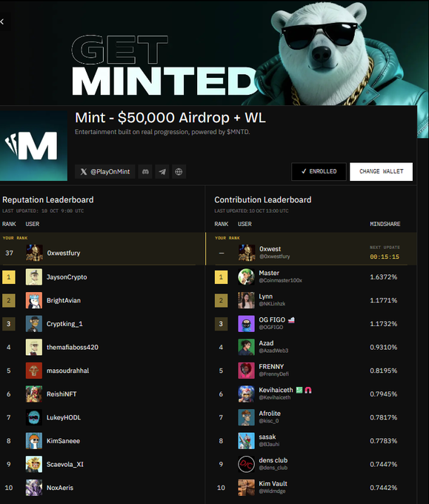
Task: Click the Change Wallet button
Action: tap(381, 171)
